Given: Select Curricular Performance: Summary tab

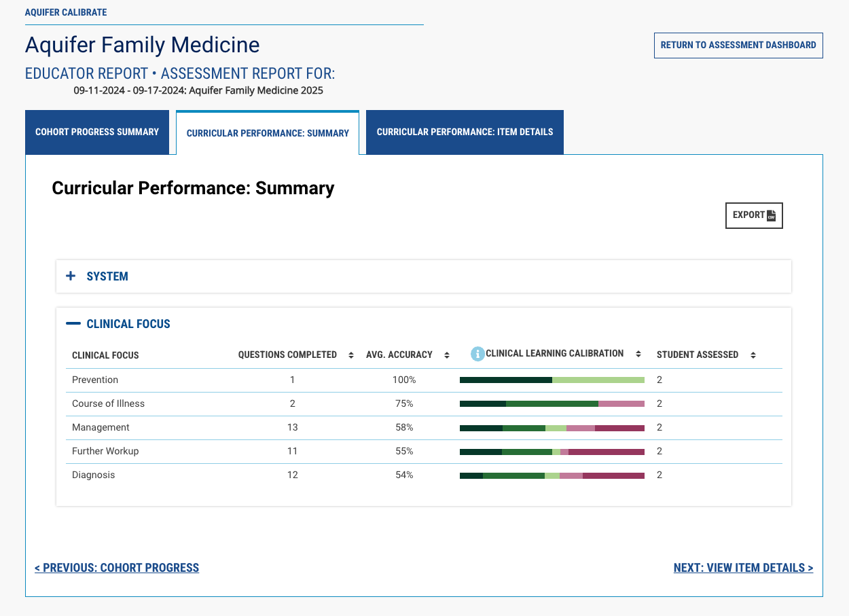Looking at the screenshot, I should coord(268,133).
